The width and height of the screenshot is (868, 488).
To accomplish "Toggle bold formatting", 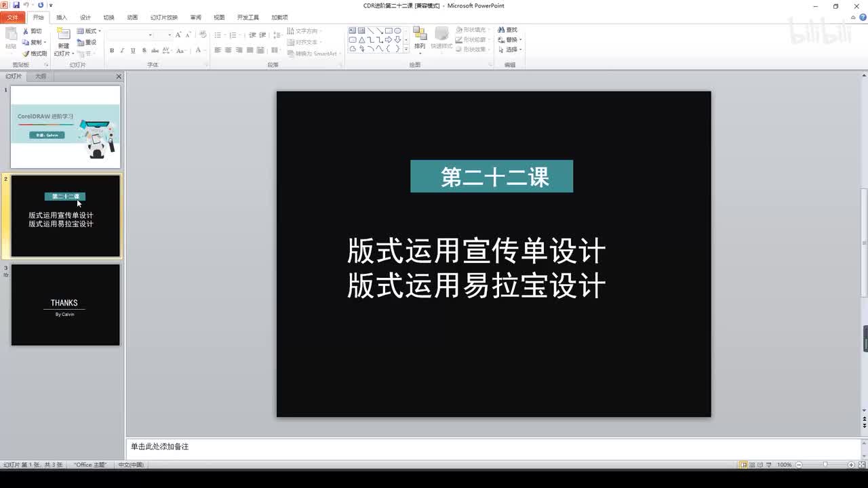I will coord(112,50).
